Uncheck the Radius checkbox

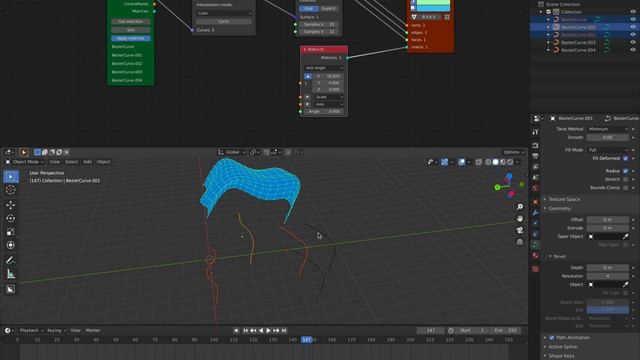(625, 171)
